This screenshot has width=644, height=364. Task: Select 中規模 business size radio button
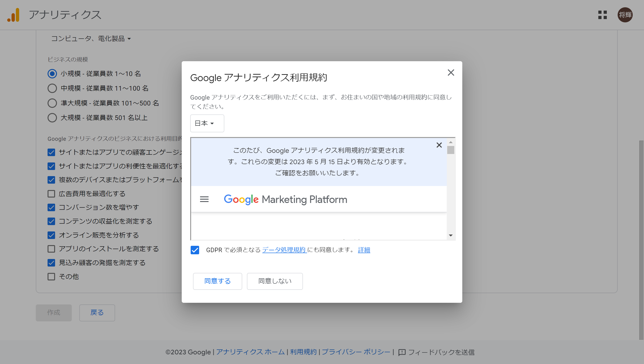click(52, 88)
